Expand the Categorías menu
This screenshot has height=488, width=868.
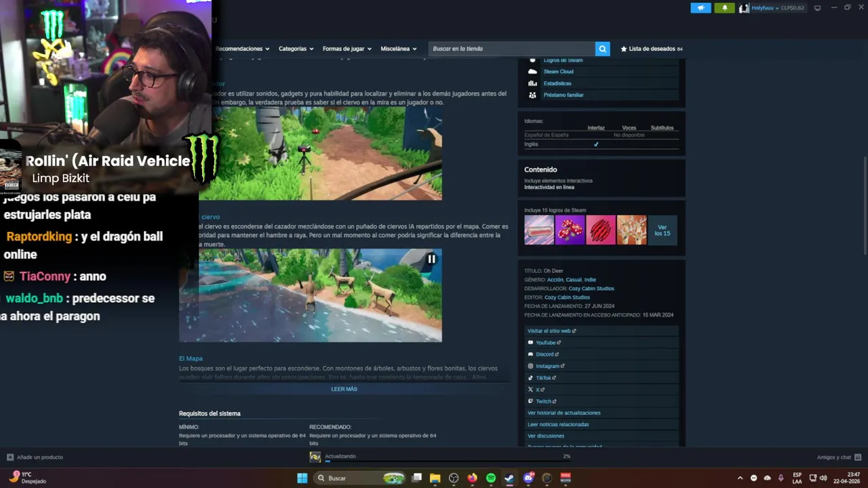point(296,49)
